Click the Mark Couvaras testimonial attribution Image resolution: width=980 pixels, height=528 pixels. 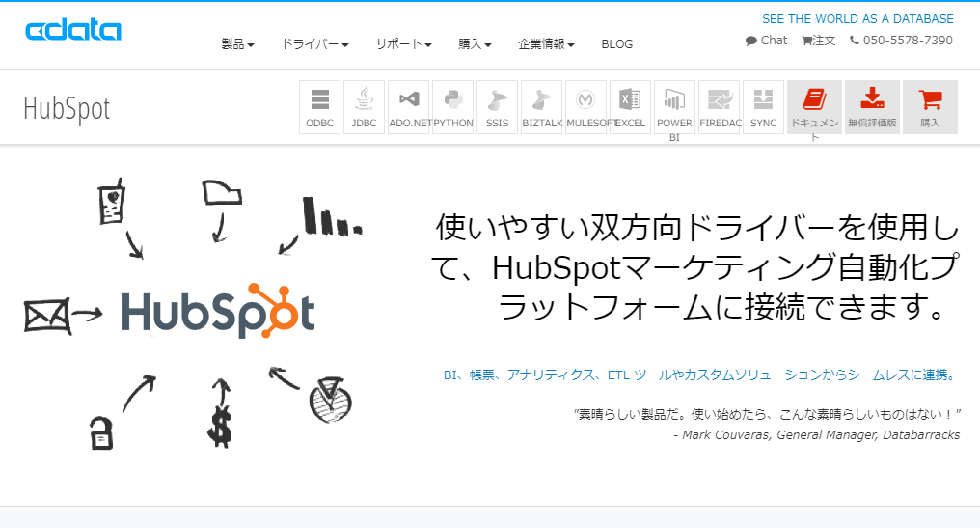coord(816,434)
